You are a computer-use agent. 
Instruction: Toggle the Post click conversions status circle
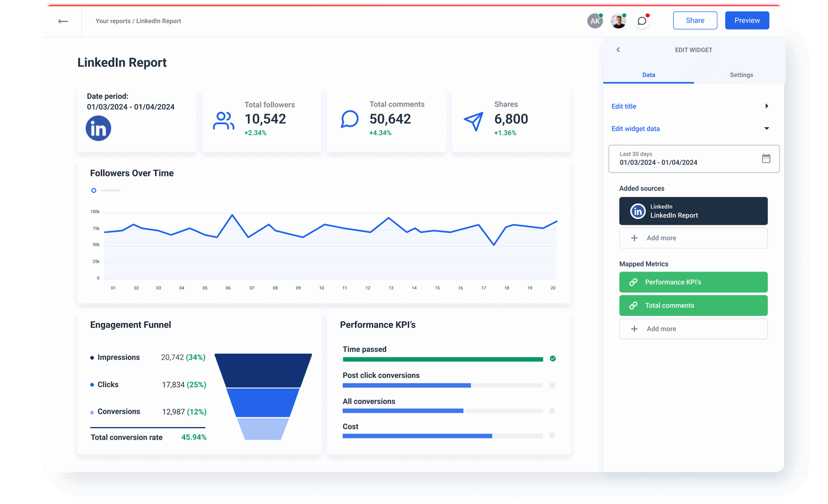coord(552,385)
